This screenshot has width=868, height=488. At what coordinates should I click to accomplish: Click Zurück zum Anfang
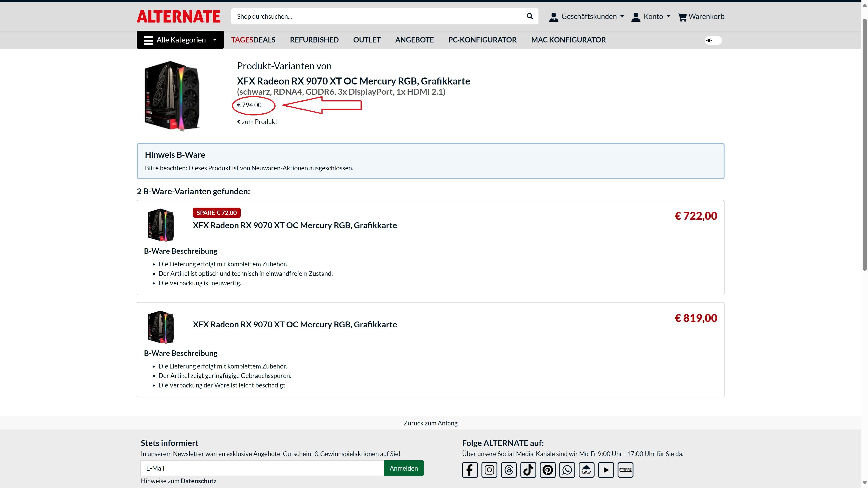click(430, 423)
